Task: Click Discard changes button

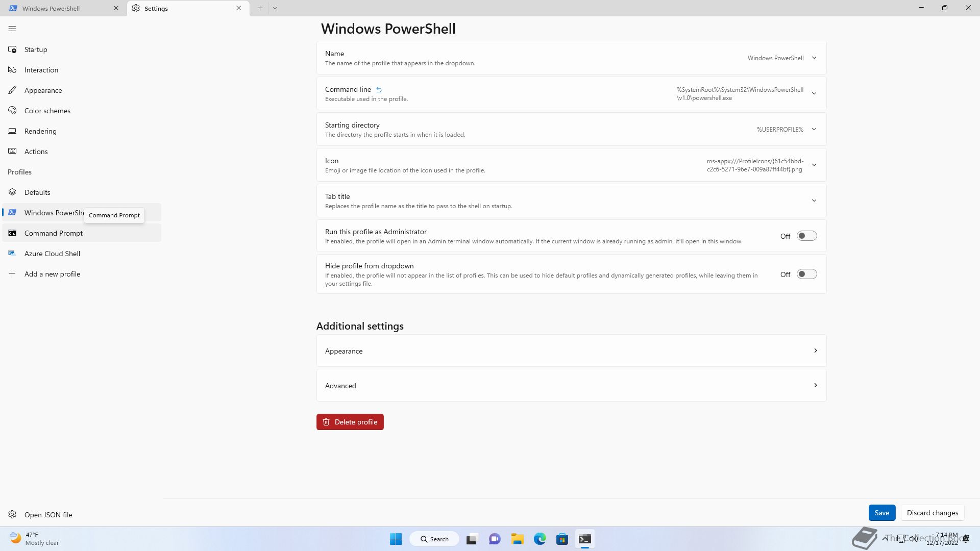Action: pos(932,513)
